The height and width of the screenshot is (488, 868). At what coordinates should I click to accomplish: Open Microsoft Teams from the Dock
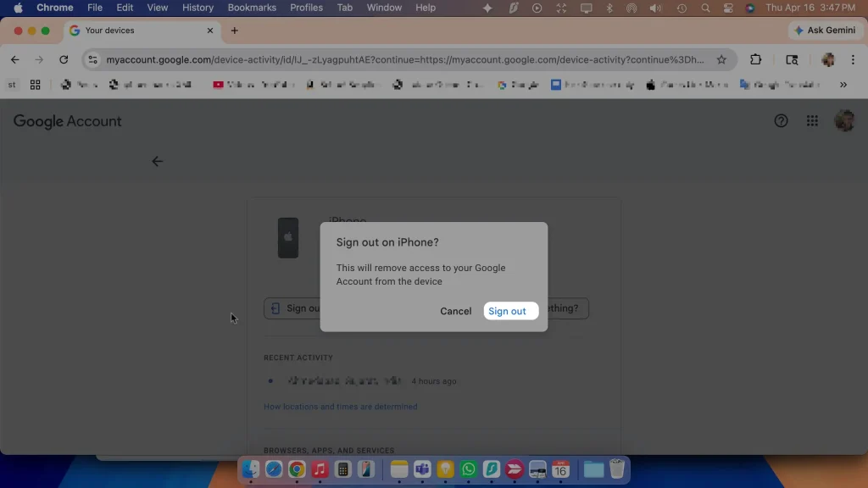click(x=422, y=469)
